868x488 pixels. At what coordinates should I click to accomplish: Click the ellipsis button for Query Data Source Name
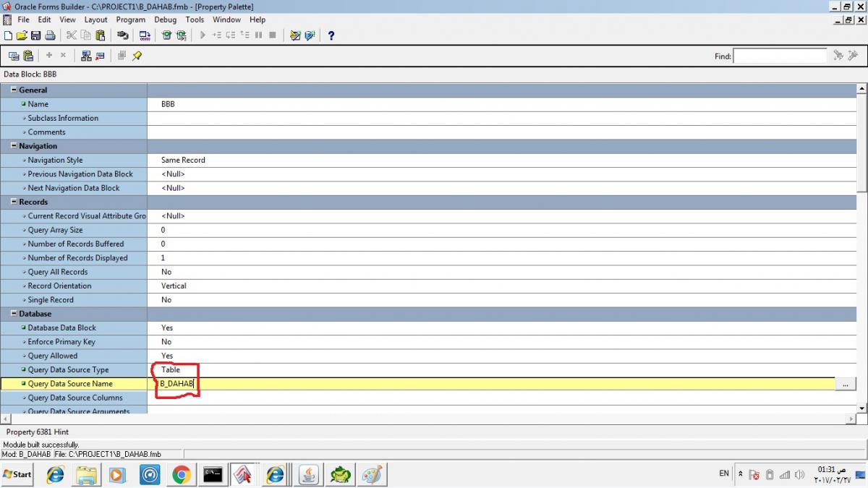pos(844,385)
